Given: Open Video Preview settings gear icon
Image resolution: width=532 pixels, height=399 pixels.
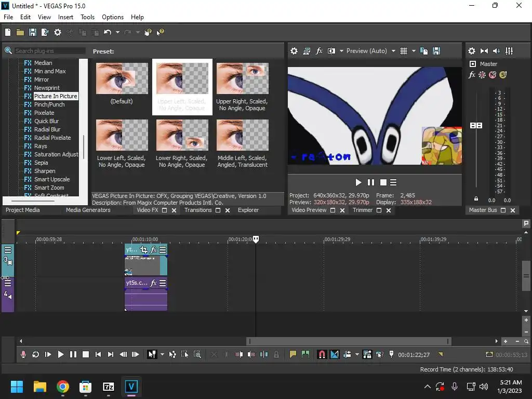Looking at the screenshot, I should (x=294, y=51).
